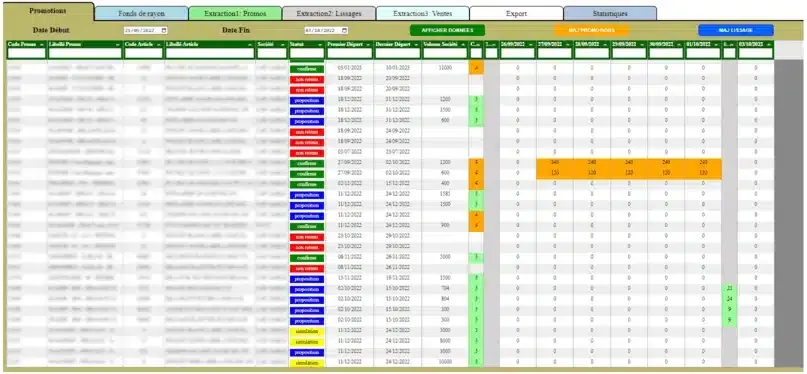The image size is (807, 374).
Task: Select the 23/07/2022 Dernier Départ cell
Action: point(397,152)
